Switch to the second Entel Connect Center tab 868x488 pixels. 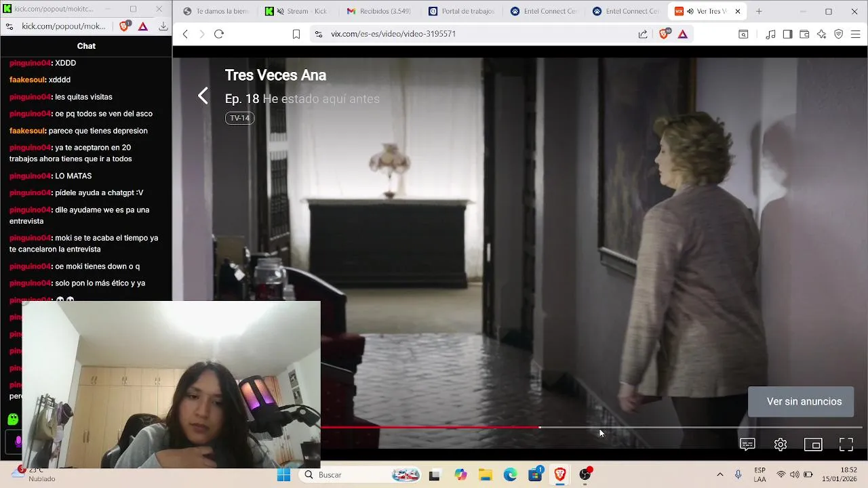pyautogui.click(x=626, y=11)
